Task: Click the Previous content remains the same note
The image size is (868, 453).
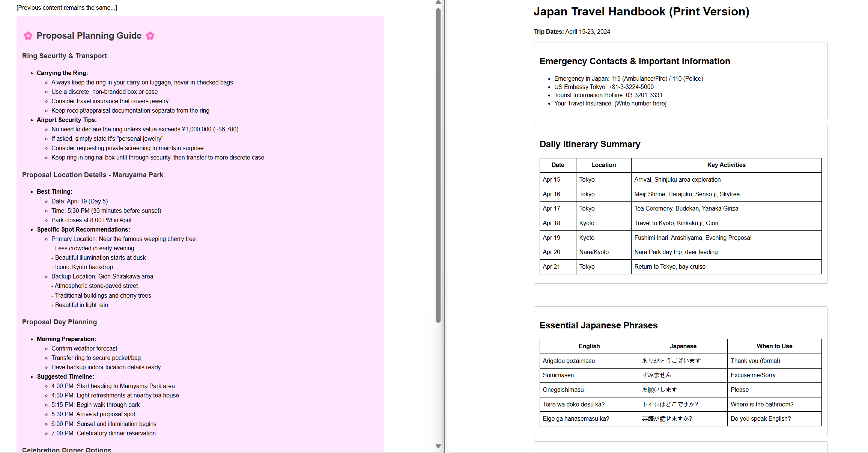Action: [67, 8]
